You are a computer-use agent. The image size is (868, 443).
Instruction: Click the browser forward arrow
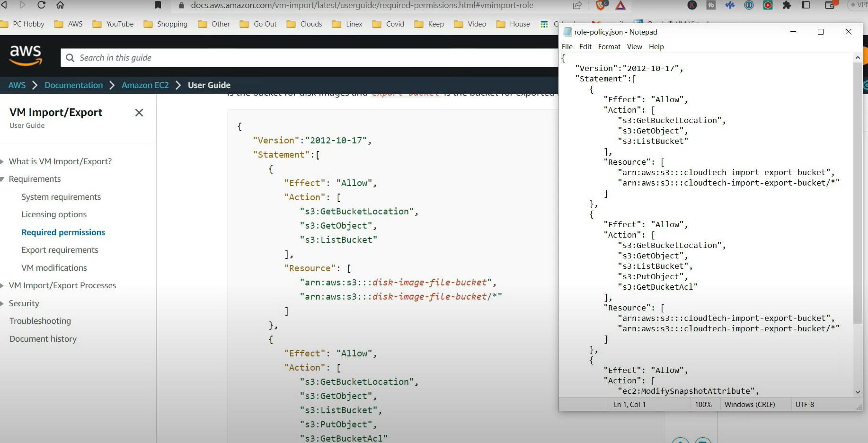click(22, 5)
